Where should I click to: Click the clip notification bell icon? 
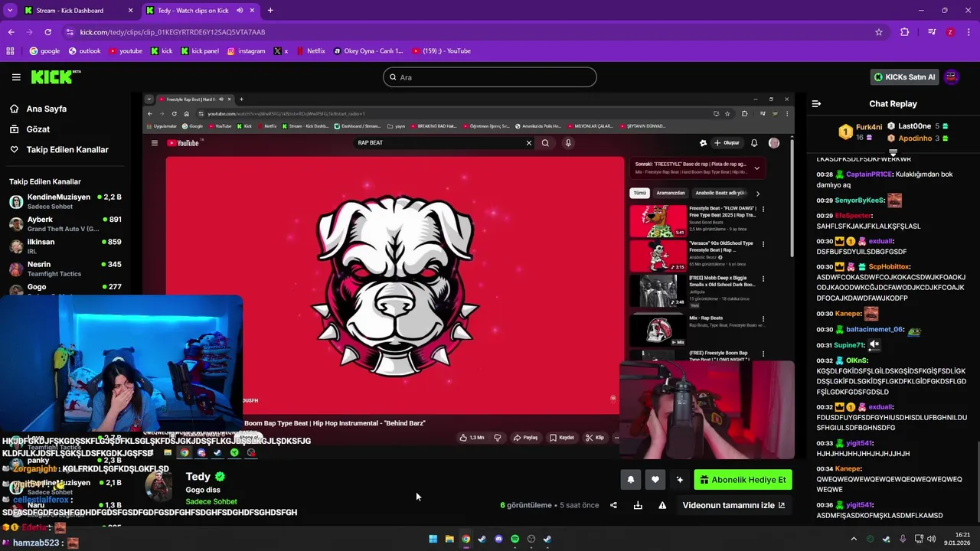tap(631, 480)
